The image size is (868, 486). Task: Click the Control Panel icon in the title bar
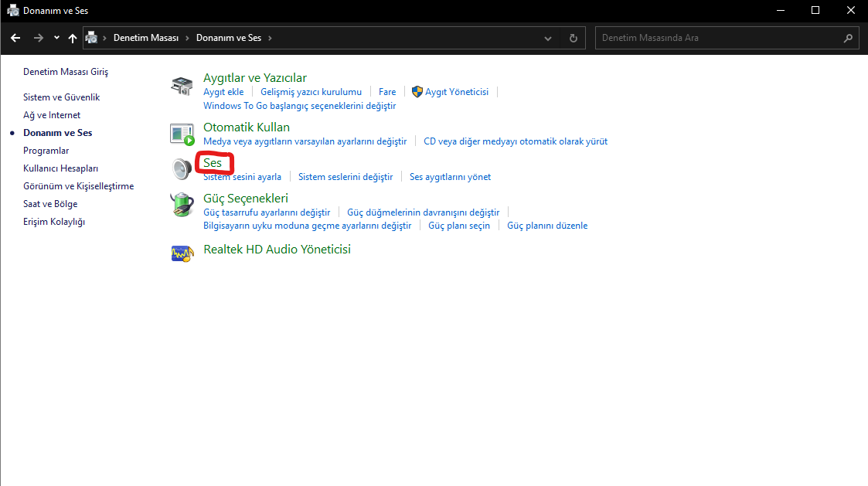(x=12, y=11)
